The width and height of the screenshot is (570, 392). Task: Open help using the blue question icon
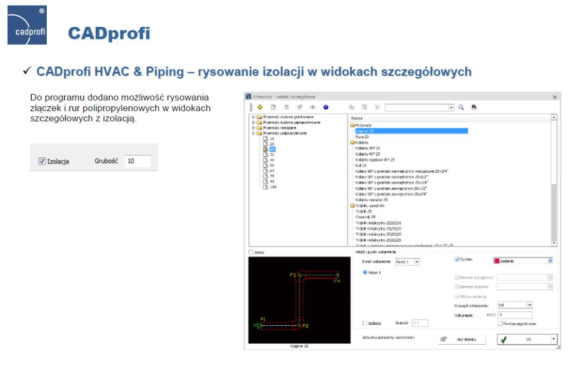click(x=325, y=107)
